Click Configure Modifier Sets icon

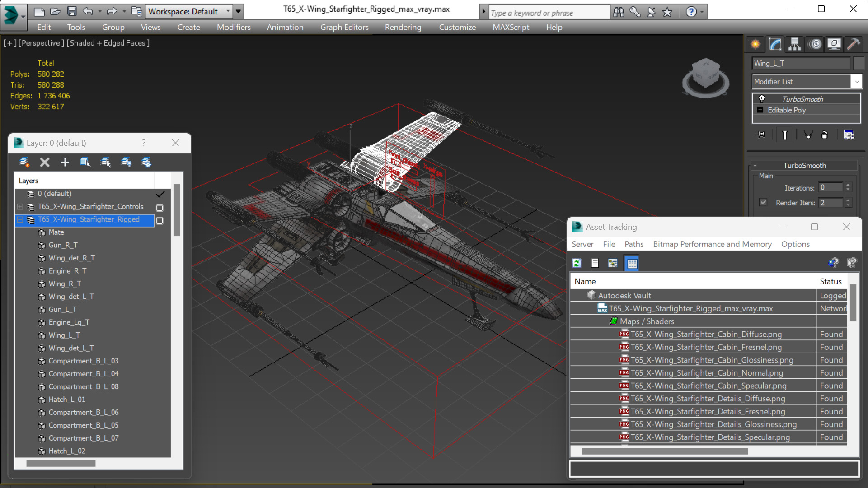849,135
